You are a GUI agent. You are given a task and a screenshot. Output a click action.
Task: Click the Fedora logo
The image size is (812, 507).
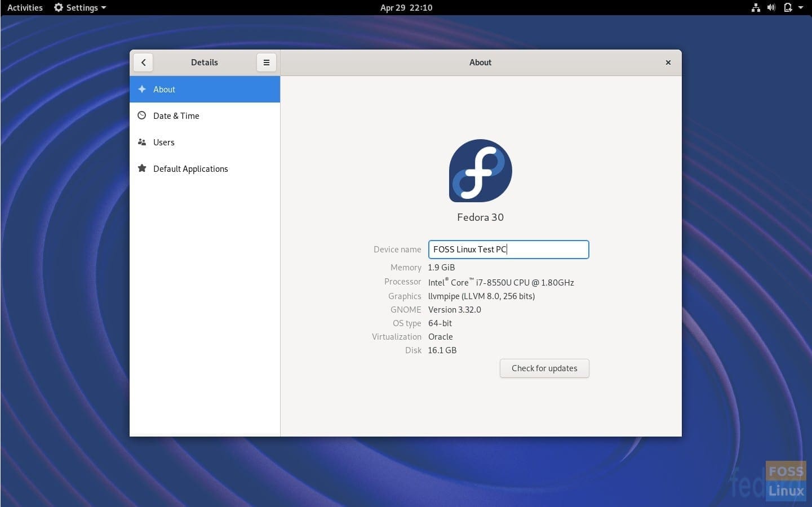click(481, 171)
